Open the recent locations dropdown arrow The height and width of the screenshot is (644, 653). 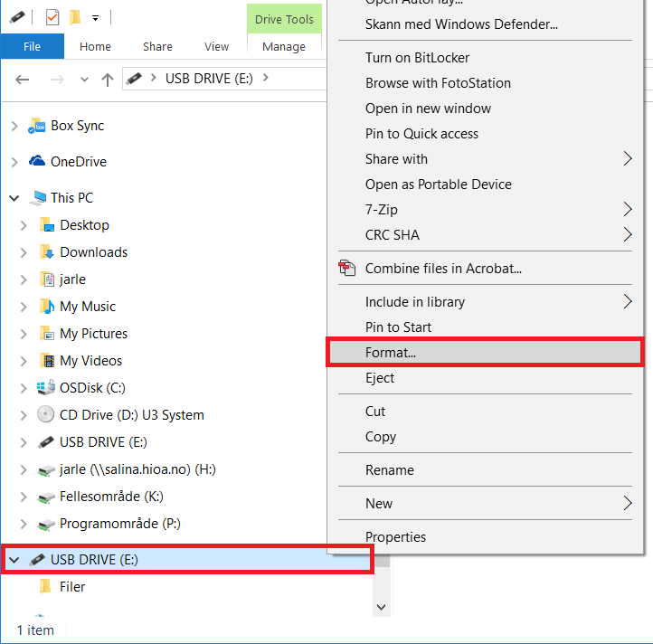click(84, 80)
